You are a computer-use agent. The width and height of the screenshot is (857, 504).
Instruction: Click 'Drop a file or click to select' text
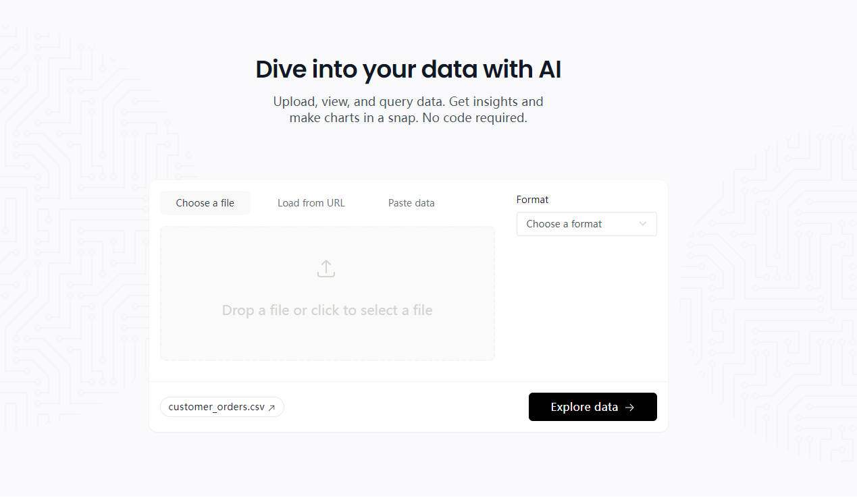[327, 310]
